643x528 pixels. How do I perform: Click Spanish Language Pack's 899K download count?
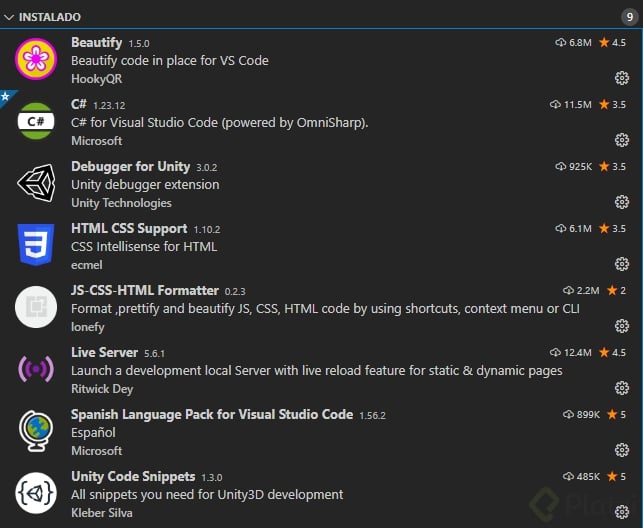coord(581,414)
